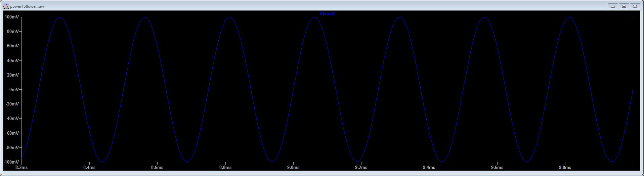Click the power follower.raw title text

click(x=27, y=6)
